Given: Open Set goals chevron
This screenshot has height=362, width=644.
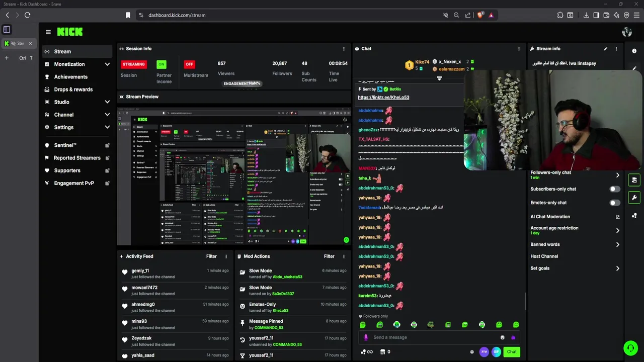Looking at the screenshot, I should [618, 268].
